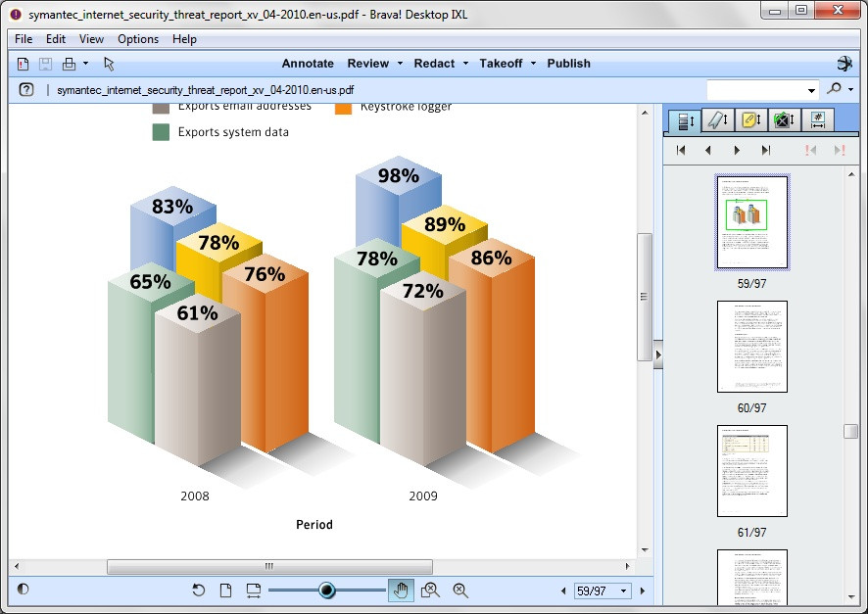This screenshot has width=868, height=614.
Task: Click the zoom slider knob
Action: (x=327, y=590)
